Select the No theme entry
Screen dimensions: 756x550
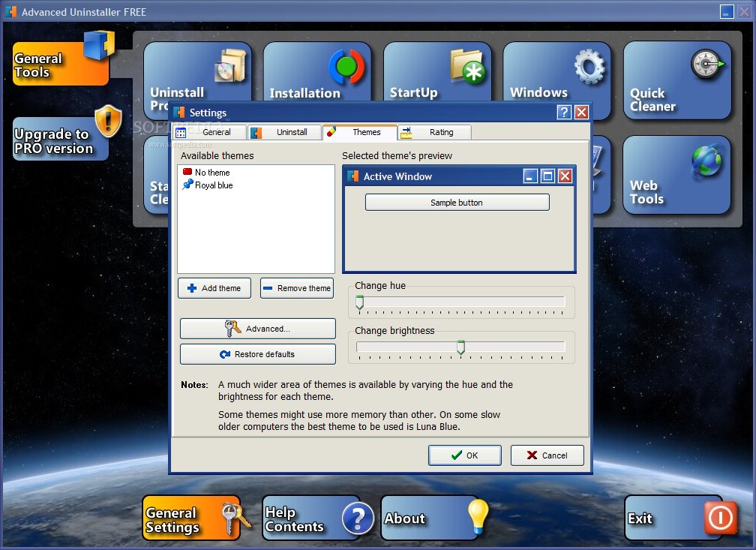206,173
